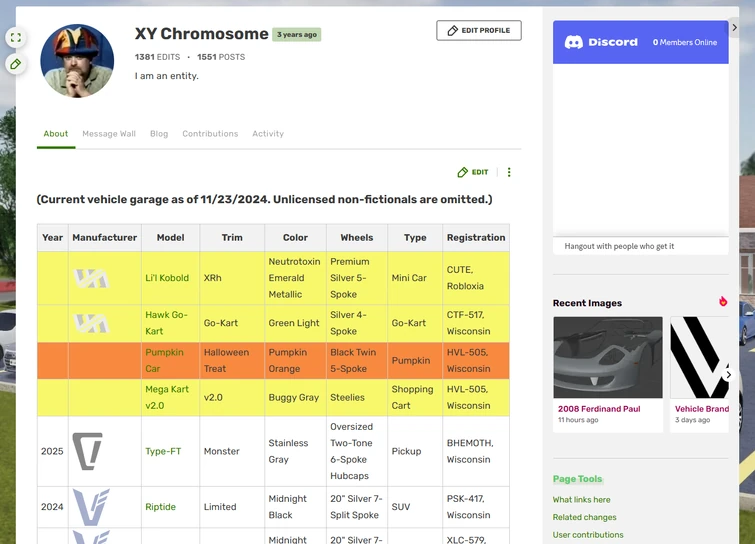Viewport: 755px width, 544px height.
Task: Click the Discord logo icon
Action: (574, 42)
